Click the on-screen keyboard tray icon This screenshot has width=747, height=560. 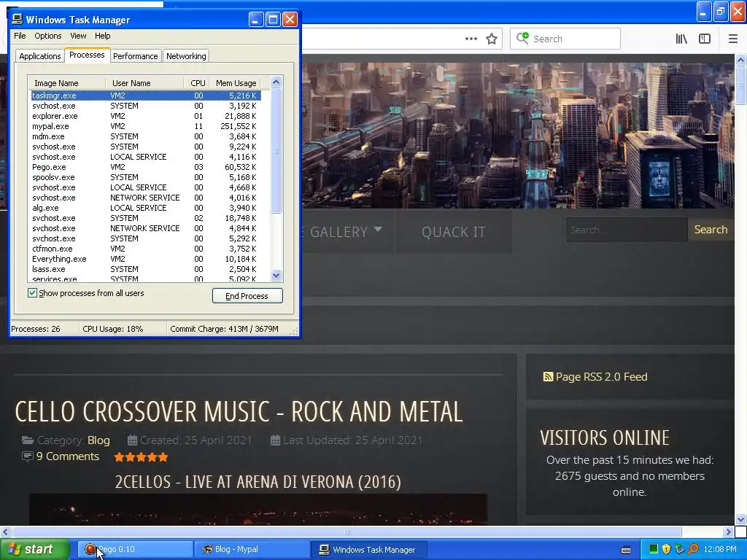pos(626,550)
